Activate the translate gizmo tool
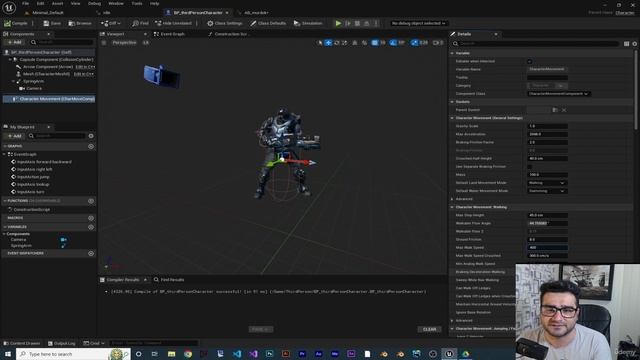 pyautogui.click(x=329, y=42)
